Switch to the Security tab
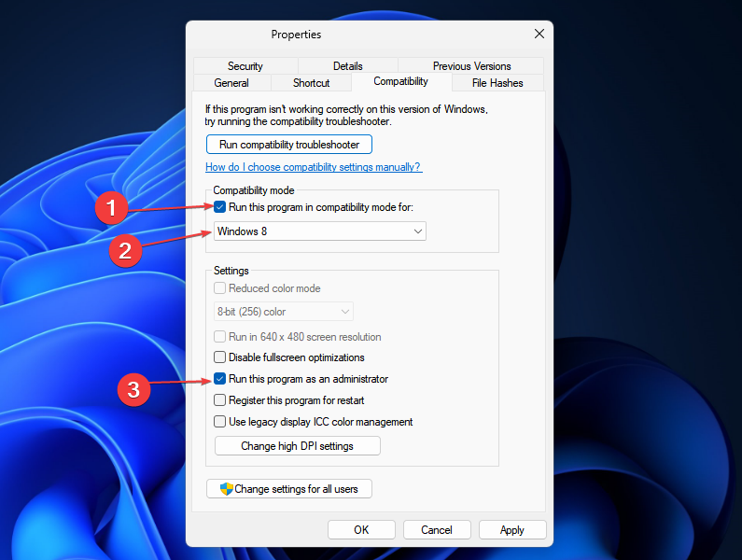The height and width of the screenshot is (560, 742). pos(245,66)
